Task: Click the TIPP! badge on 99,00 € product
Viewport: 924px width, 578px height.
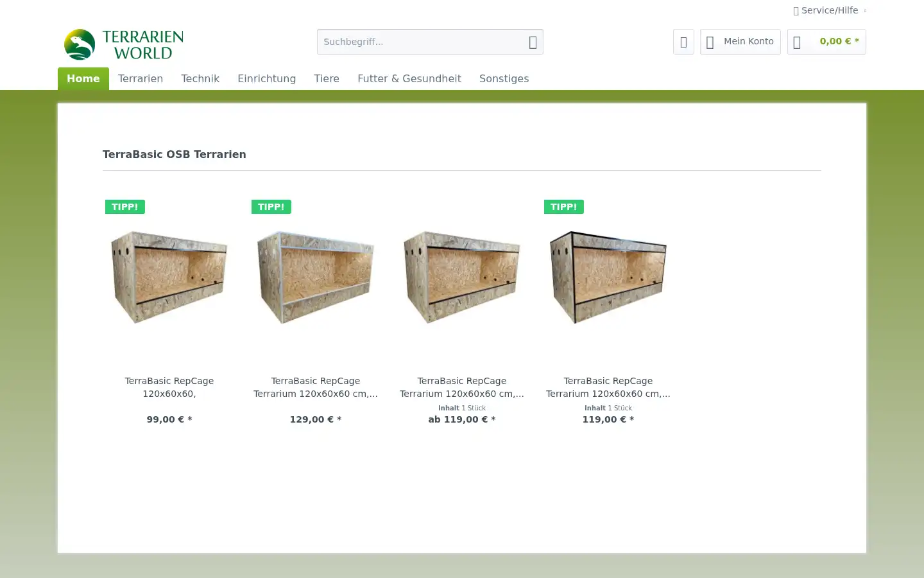Action: click(x=125, y=207)
